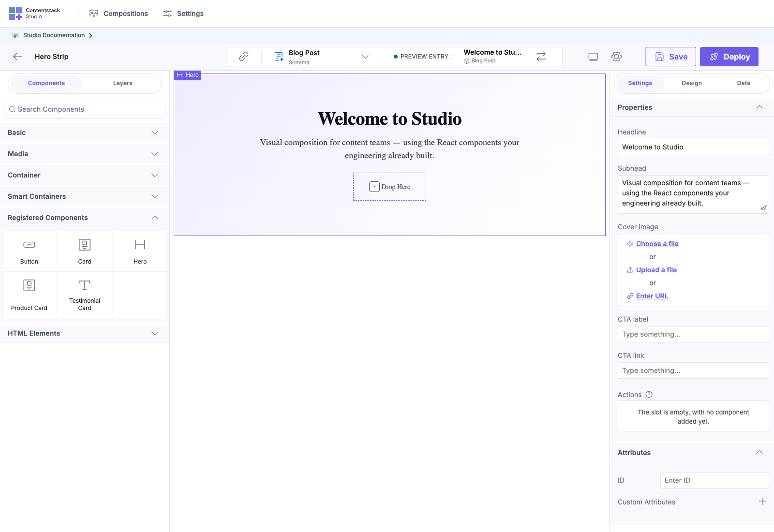This screenshot has width=774, height=532.
Task: Click the Blog Post schema document icon
Action: click(279, 57)
